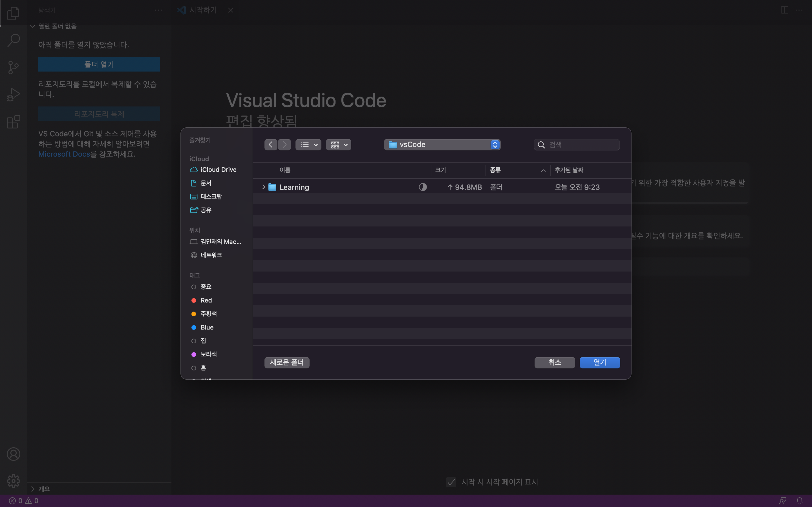The width and height of the screenshot is (812, 507).
Task: Open the grouping options dropdown
Action: (x=338, y=144)
